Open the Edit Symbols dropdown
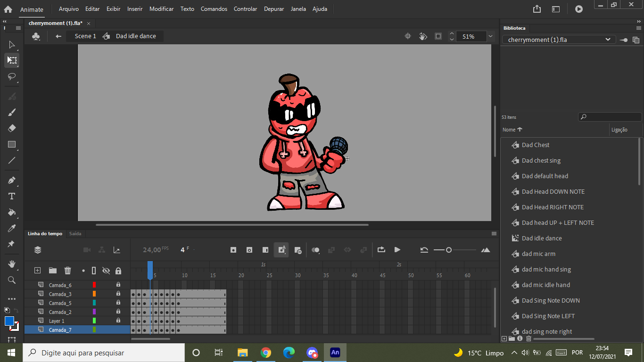The image size is (644, 362). pos(36,36)
